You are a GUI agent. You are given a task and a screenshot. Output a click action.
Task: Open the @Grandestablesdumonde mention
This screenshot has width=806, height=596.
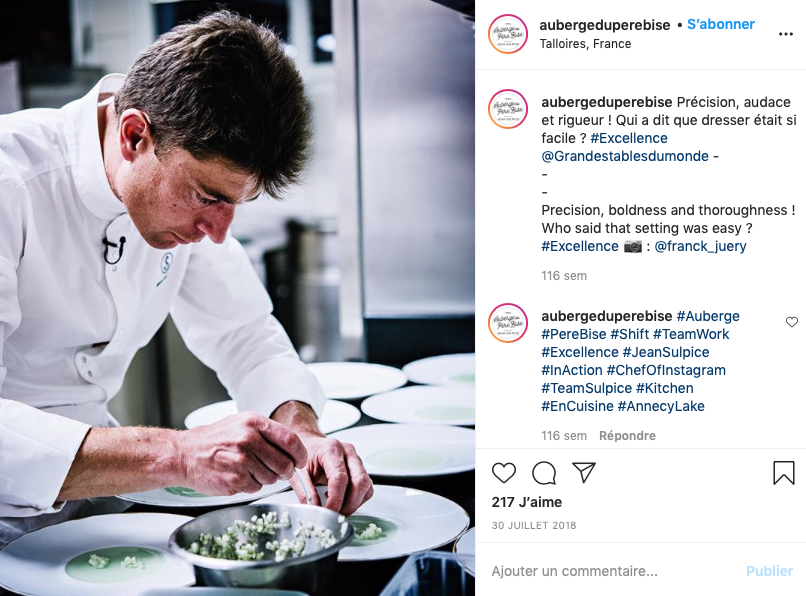[x=625, y=156]
